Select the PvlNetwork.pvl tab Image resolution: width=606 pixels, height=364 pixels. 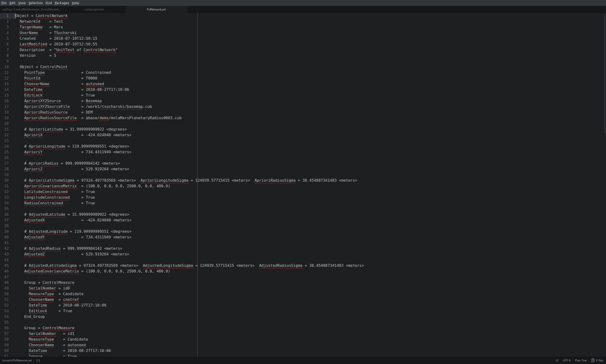tap(156, 9)
